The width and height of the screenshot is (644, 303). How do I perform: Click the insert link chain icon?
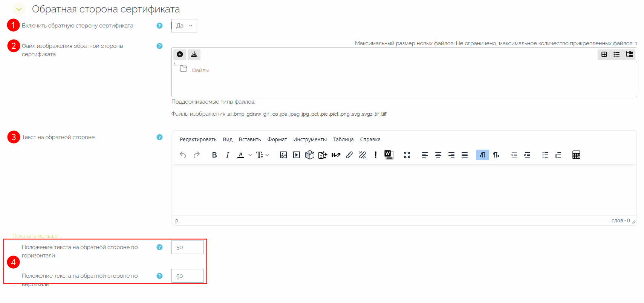pos(349,155)
